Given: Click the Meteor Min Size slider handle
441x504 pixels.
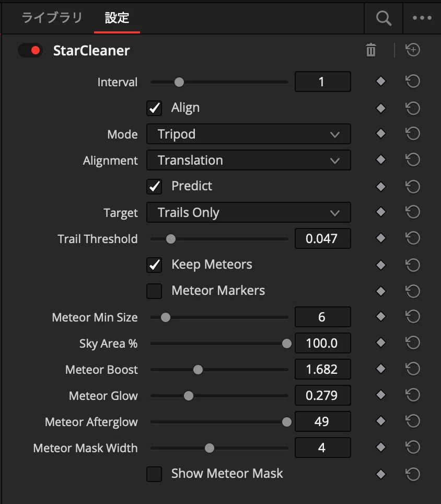Looking at the screenshot, I should [166, 317].
